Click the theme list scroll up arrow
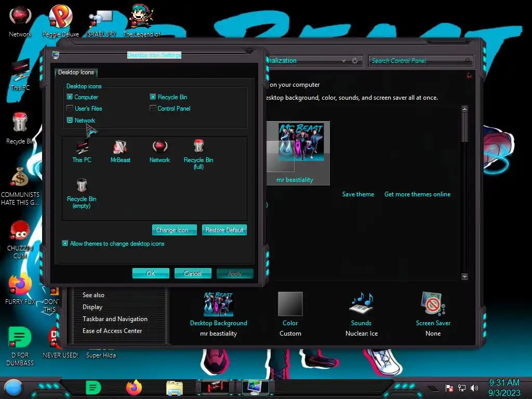The width and height of the screenshot is (532, 399). (465, 109)
